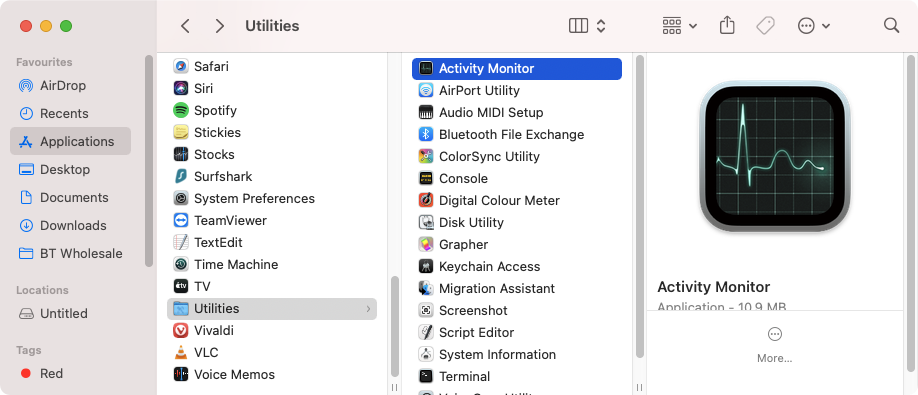918x395 pixels.
Task: Click the Migration Assistant icon
Action: [426, 288]
